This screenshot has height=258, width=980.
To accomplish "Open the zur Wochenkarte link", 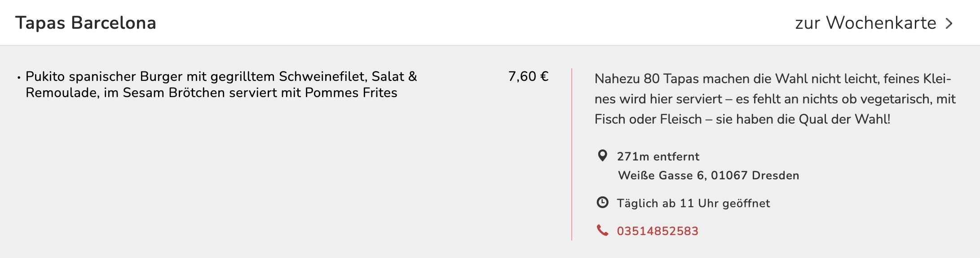I will 865,23.
